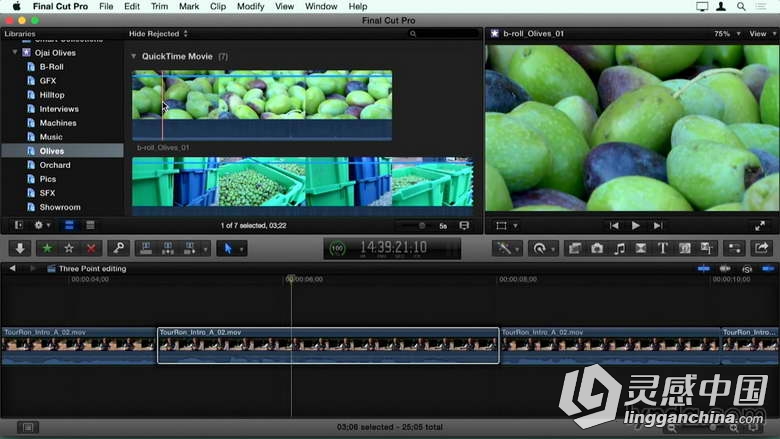Click the Connect clip to primary storyline button
Image resolution: width=780 pixels, height=439 pixels.
pos(146,248)
